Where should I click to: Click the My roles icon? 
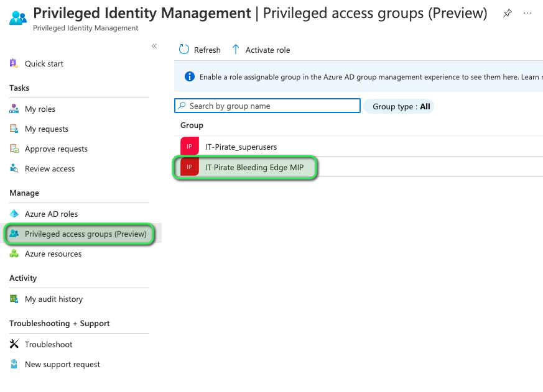[14, 109]
